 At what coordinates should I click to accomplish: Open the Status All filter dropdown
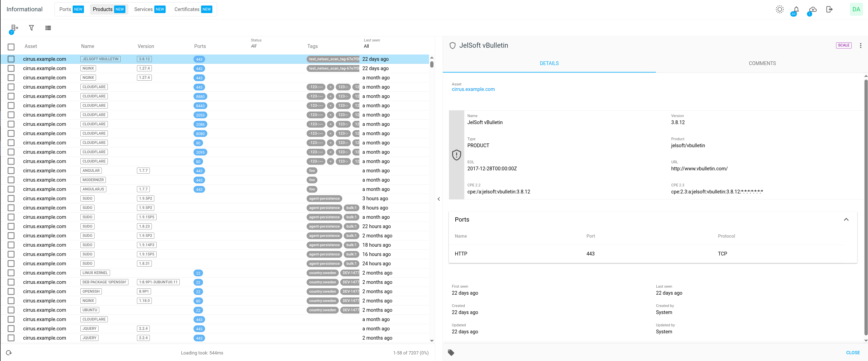[x=254, y=46]
